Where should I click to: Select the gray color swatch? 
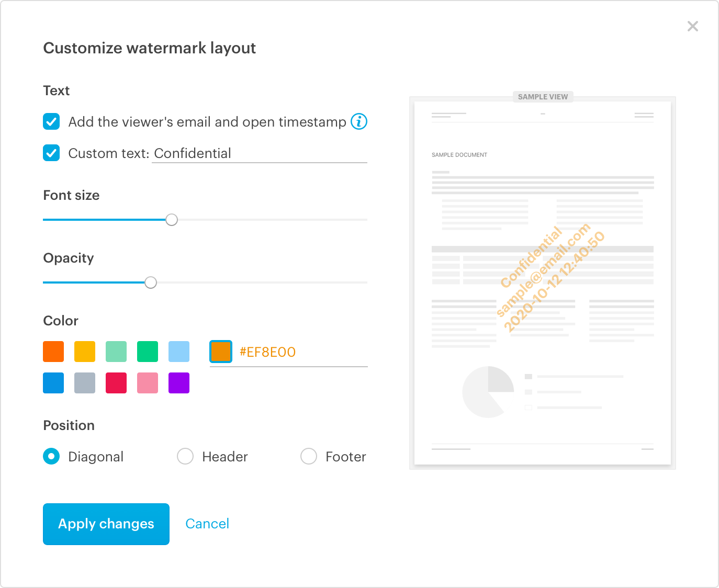click(x=84, y=382)
